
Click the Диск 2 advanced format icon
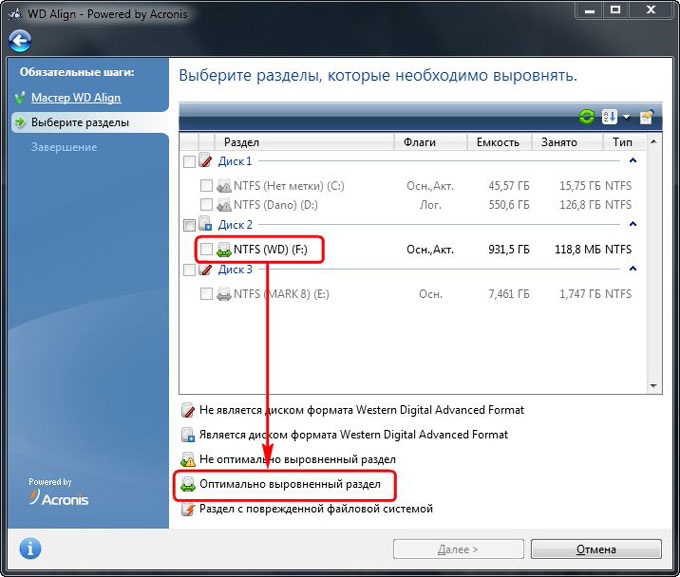pos(205,224)
